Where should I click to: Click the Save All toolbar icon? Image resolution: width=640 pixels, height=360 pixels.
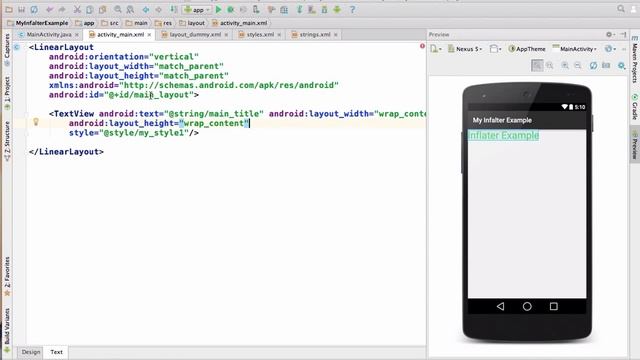(21, 9)
